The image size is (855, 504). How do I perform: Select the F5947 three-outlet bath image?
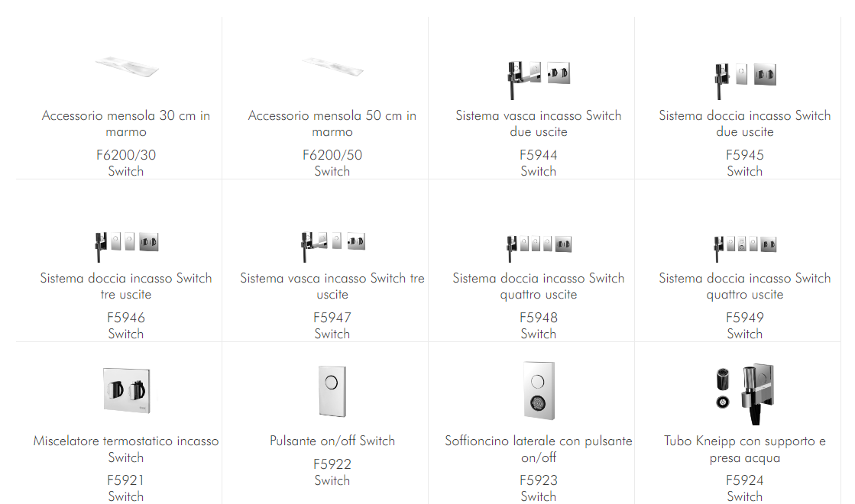pyautogui.click(x=332, y=243)
